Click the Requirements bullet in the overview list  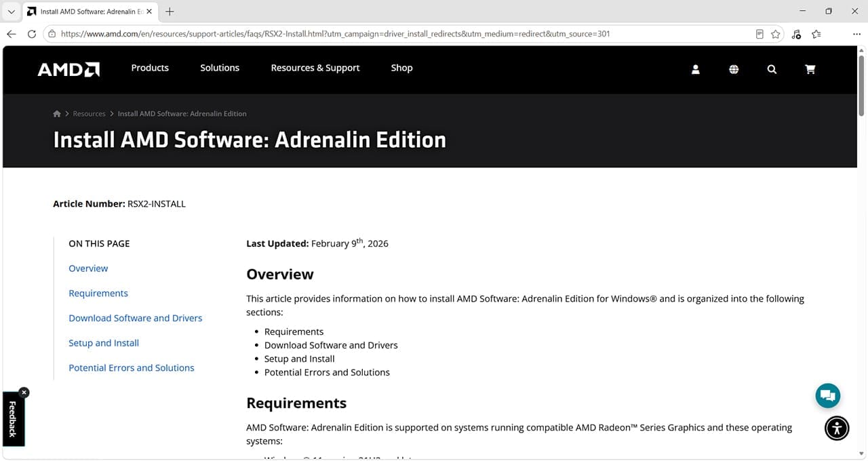[294, 332]
